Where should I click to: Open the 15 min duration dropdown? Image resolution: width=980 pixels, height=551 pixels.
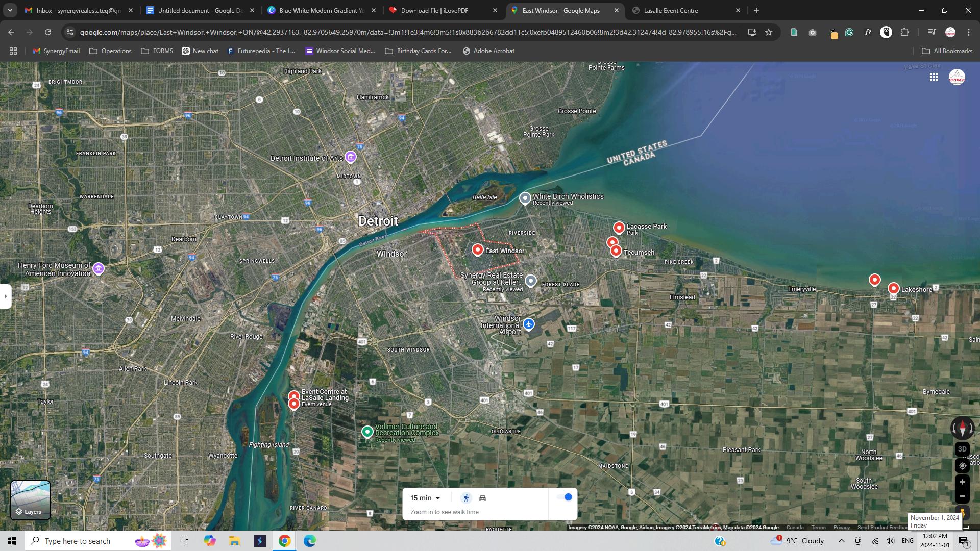click(425, 498)
